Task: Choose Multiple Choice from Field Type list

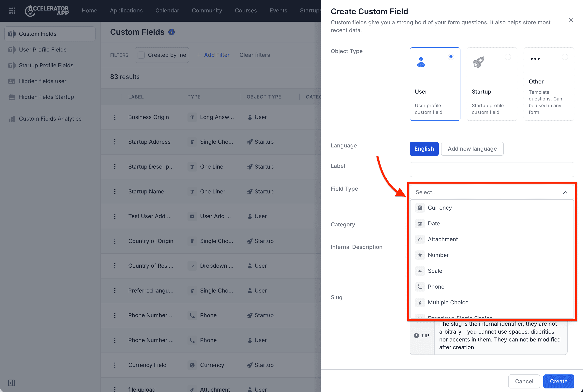Action: pyautogui.click(x=492, y=302)
